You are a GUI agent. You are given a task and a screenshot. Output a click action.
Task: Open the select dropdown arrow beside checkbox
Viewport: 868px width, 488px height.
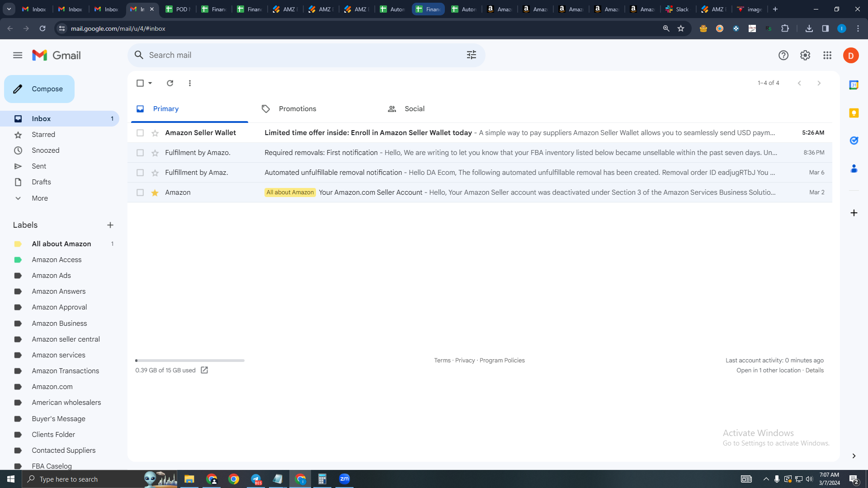(150, 83)
